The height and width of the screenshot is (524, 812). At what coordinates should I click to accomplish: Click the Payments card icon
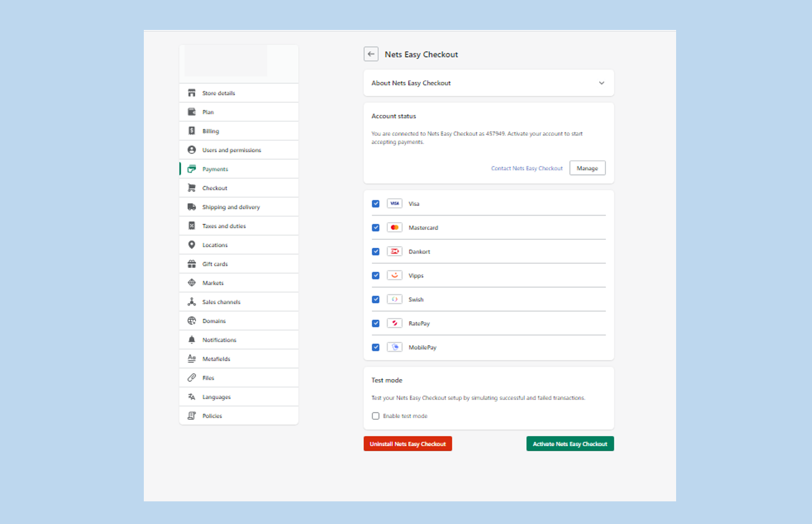coord(192,169)
